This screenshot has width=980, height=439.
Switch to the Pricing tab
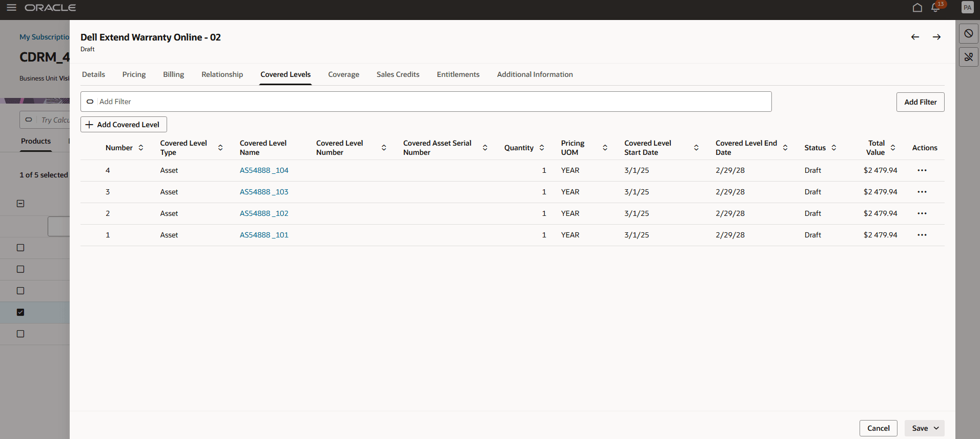point(134,74)
